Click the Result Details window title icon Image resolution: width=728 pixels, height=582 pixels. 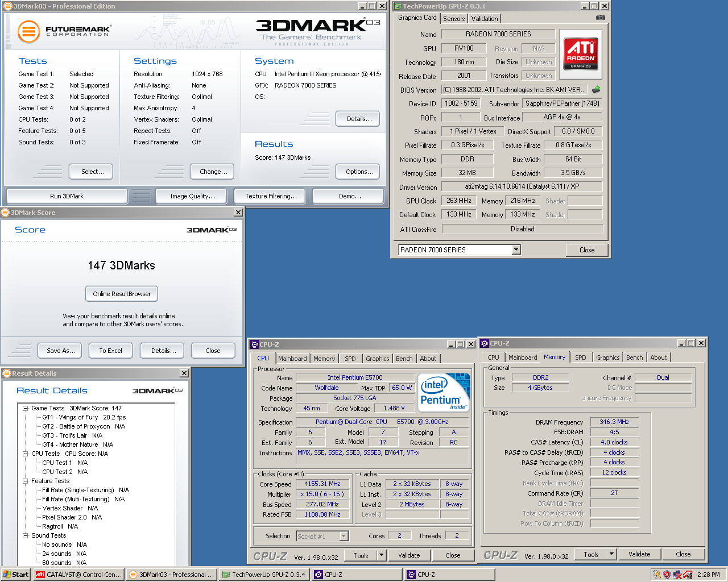click(x=7, y=373)
